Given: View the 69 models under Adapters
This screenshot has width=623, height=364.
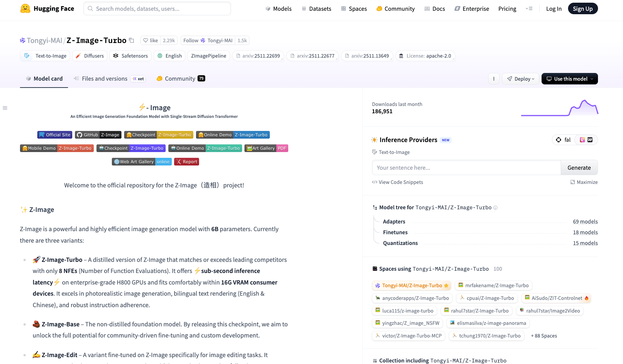Looking at the screenshot, I should [585, 222].
